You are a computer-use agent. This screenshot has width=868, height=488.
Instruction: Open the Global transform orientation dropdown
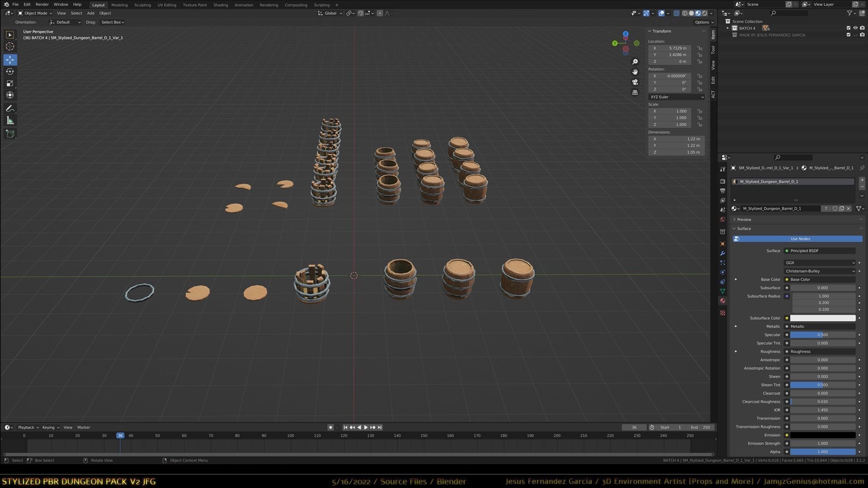coord(330,13)
